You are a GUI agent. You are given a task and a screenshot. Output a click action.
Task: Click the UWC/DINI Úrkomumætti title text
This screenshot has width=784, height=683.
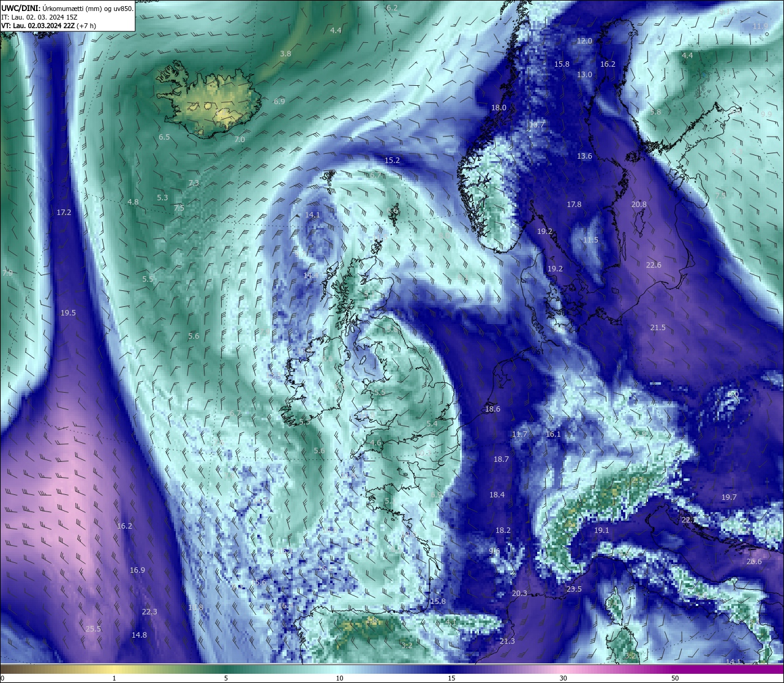point(67,8)
